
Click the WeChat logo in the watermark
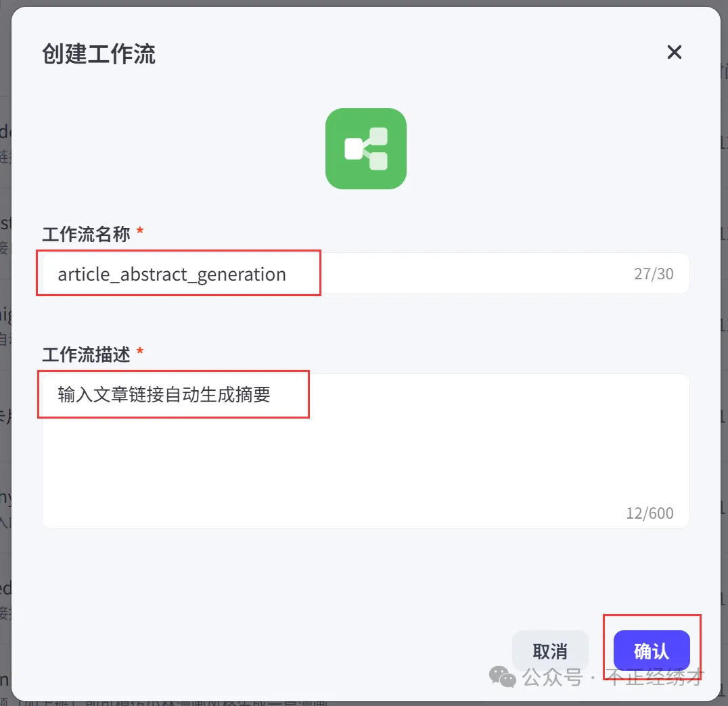502,677
